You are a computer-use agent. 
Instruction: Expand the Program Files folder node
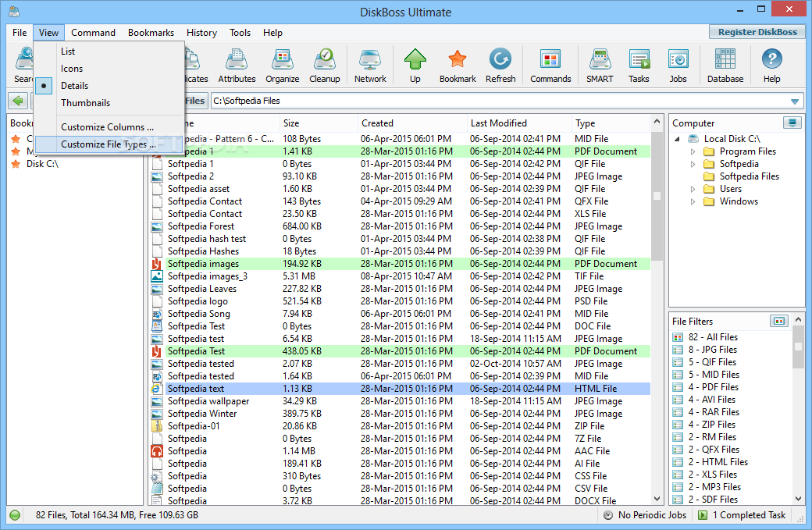coord(693,151)
